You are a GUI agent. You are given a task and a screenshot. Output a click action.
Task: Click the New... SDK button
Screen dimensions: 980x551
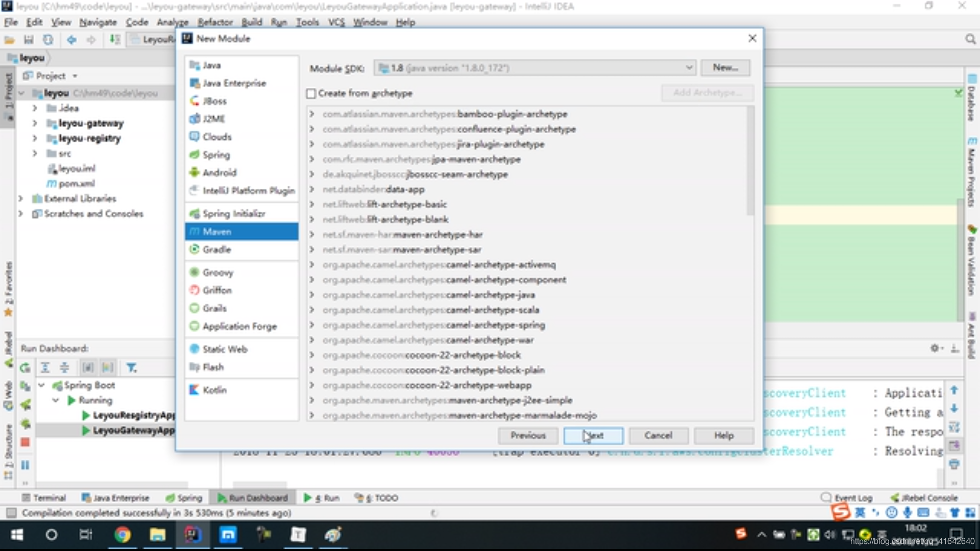coord(725,68)
